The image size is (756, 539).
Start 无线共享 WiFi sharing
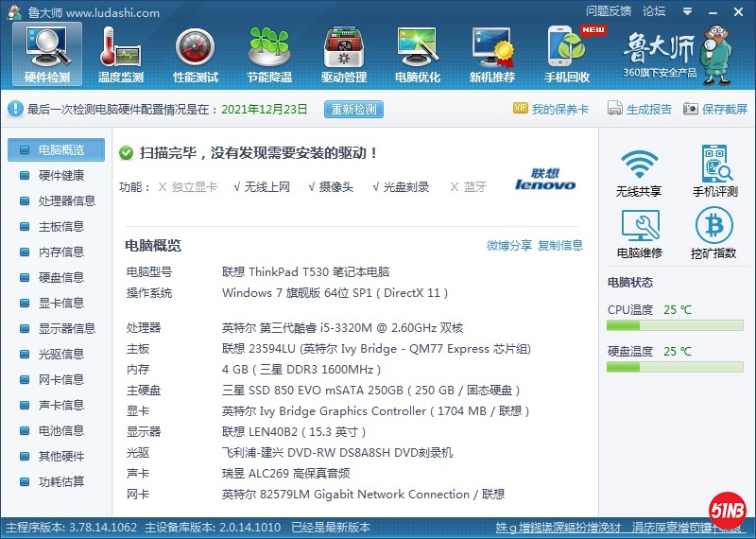point(639,172)
